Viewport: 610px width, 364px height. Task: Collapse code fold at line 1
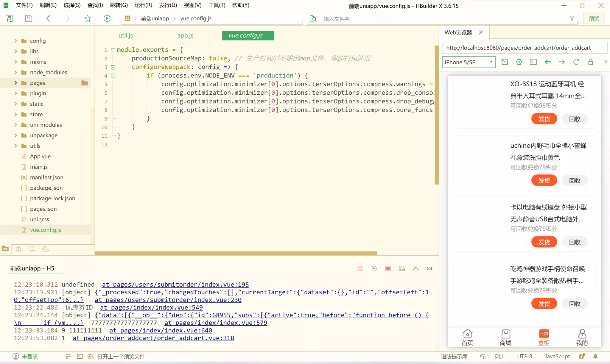[x=113, y=50]
